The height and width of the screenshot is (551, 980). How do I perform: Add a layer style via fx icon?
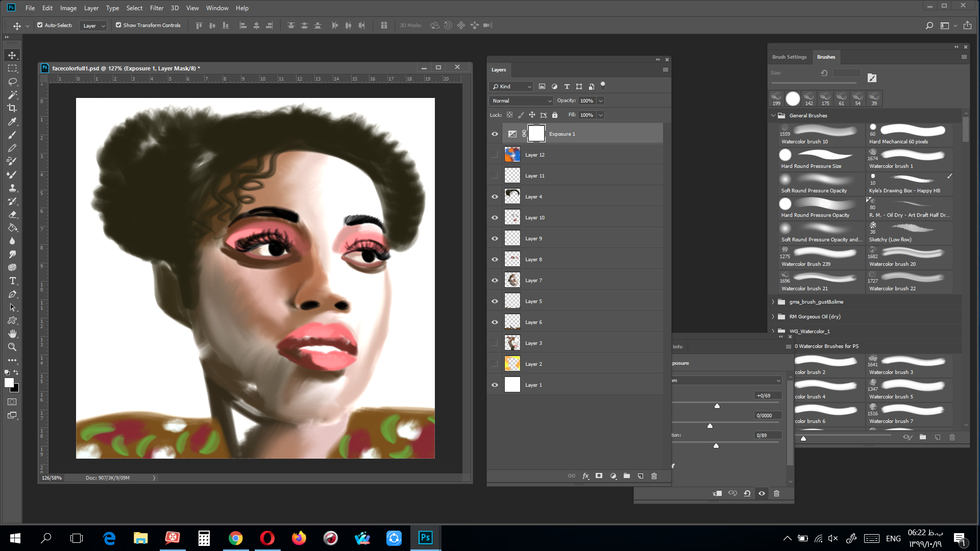pos(585,476)
